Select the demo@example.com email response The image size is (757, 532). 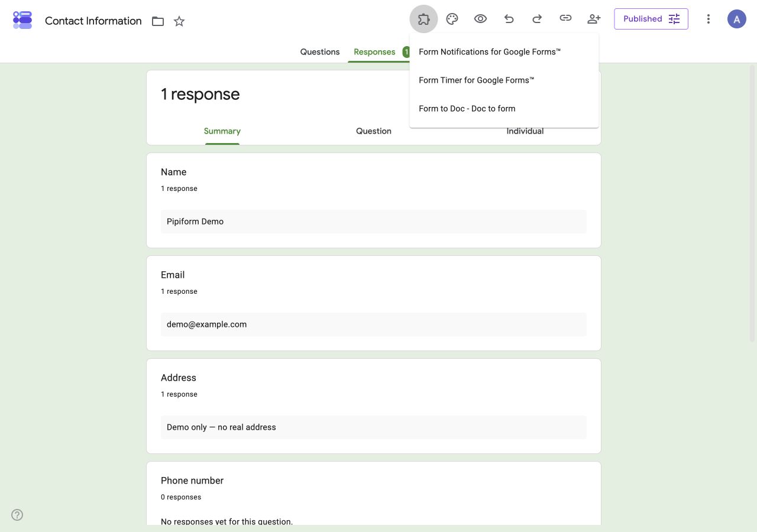(374, 325)
